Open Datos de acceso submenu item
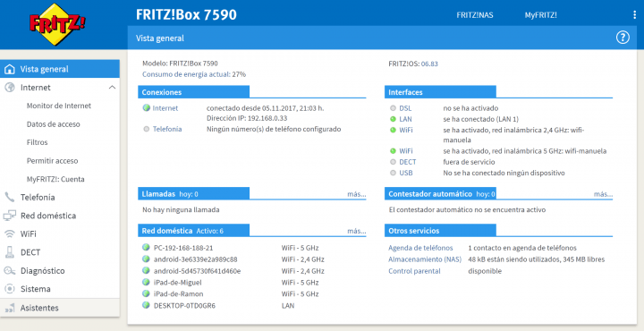644x331 pixels. click(x=54, y=124)
